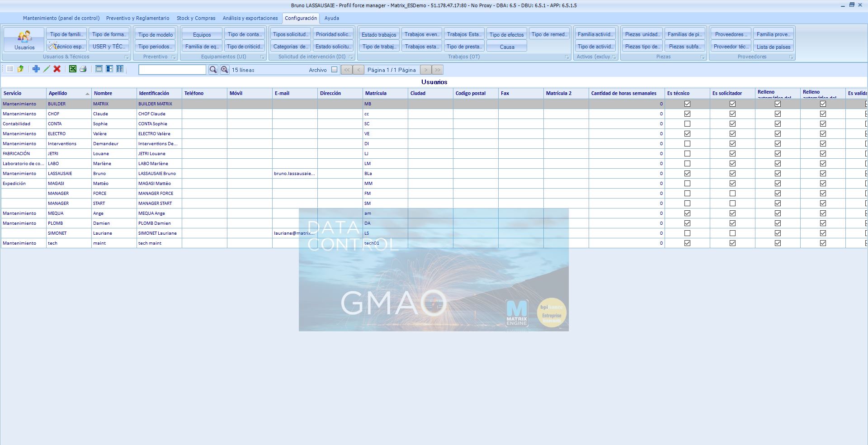Open Técnico esp. with the tools icon
The width and height of the screenshot is (868, 445).
(66, 46)
